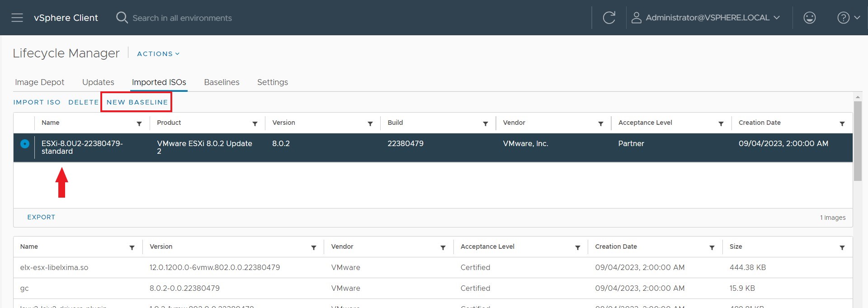The image size is (868, 308).
Task: Click the VMware, Inc. vendor cell
Action: tap(525, 143)
